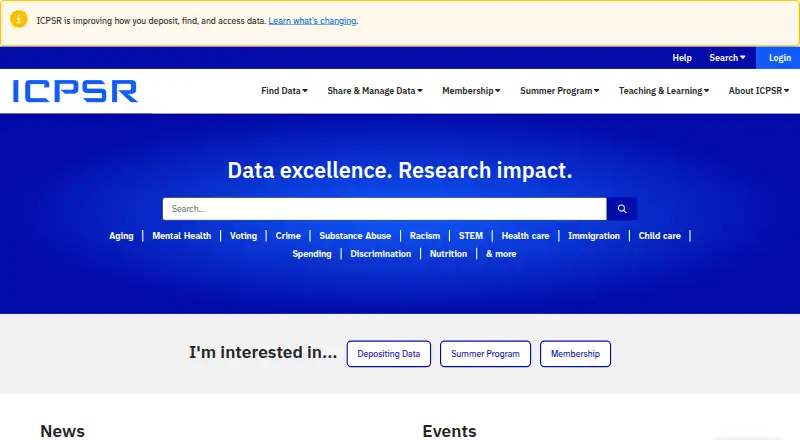Open the Spending topic link
The image size is (800, 440).
pyautogui.click(x=312, y=254)
